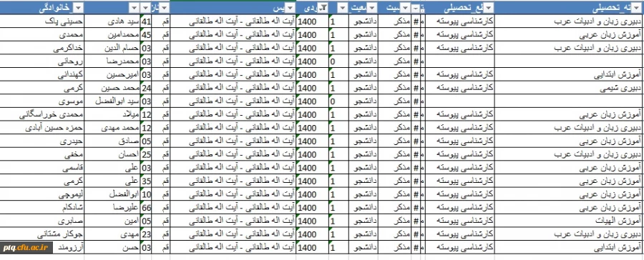Click the number cell 66
This screenshot has width=644, height=260.
click(146, 208)
